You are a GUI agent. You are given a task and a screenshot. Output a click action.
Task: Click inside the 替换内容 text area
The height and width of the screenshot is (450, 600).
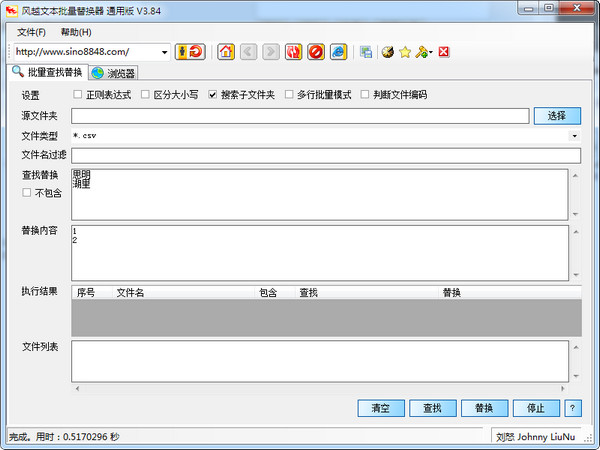pos(320,253)
